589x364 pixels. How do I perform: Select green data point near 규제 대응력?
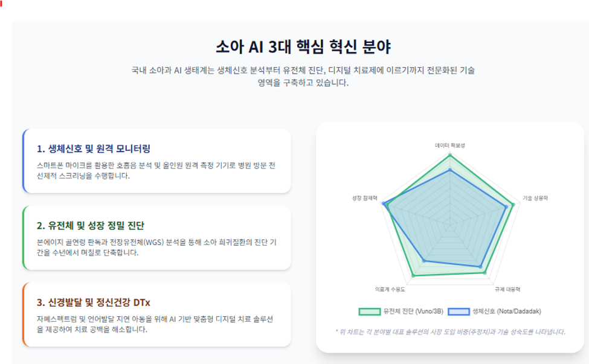(x=484, y=273)
